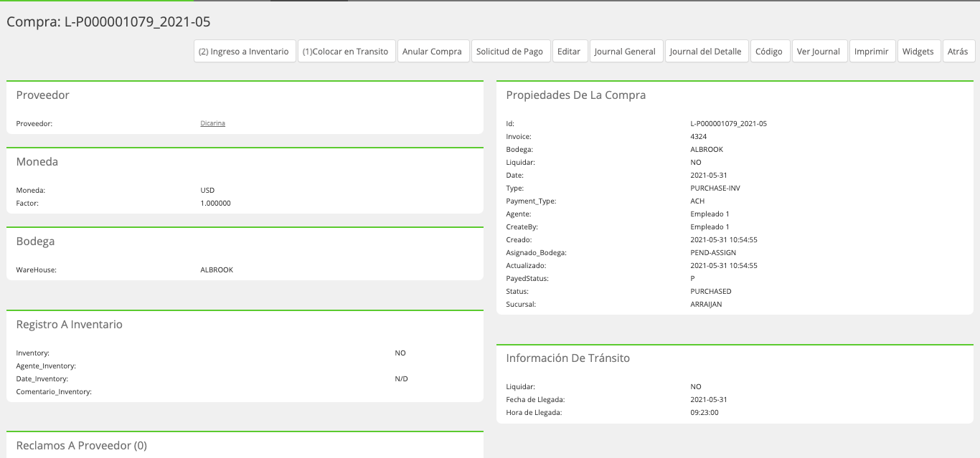Open Solicitud de Pago
The height and width of the screenshot is (458, 980).
tap(511, 52)
